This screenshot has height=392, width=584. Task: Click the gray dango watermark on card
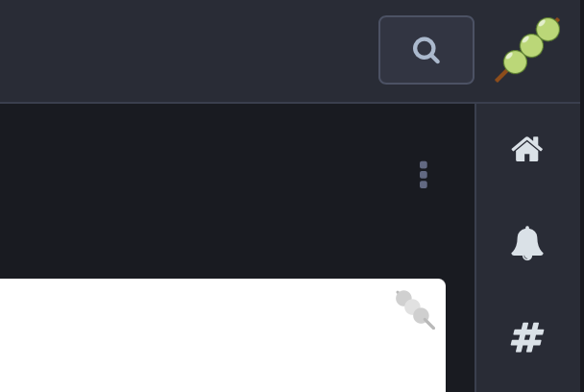415,309
